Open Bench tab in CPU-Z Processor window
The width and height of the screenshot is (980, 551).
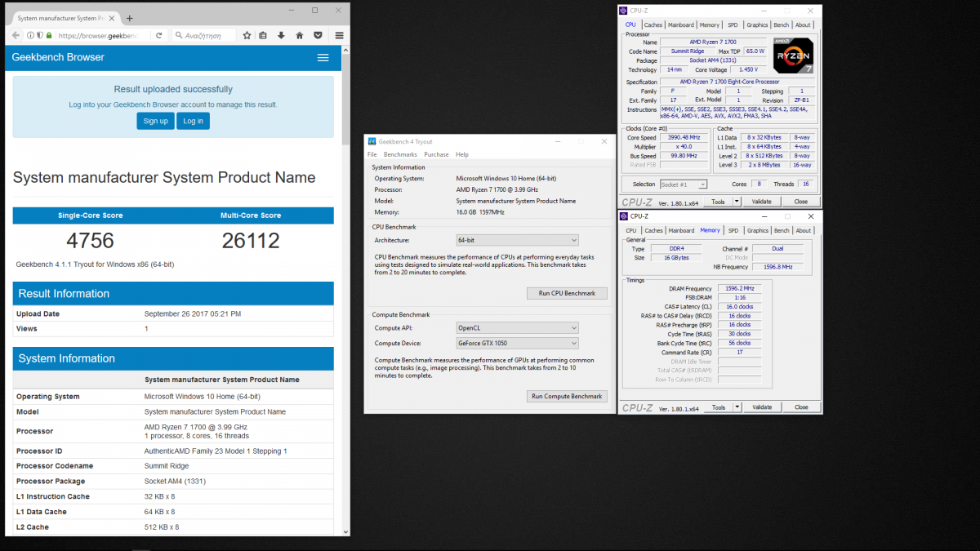[782, 25]
